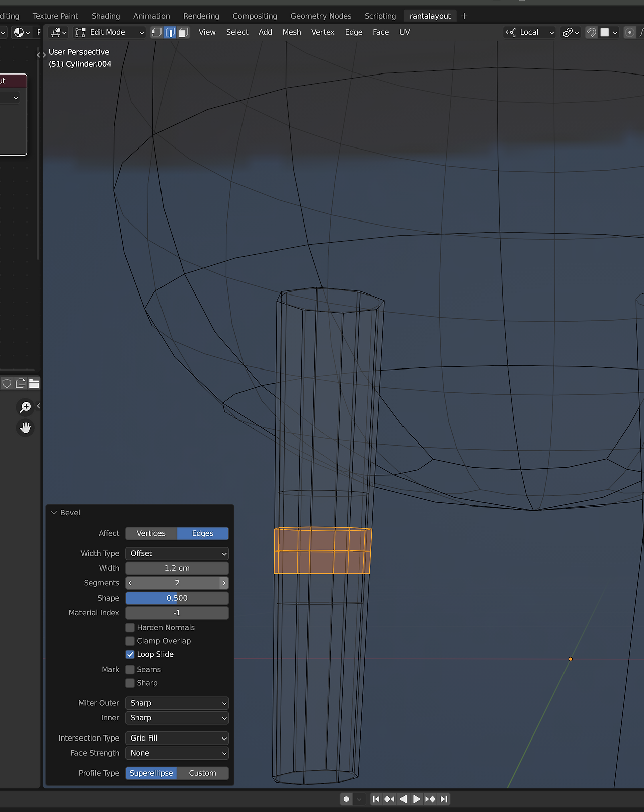The width and height of the screenshot is (644, 812).
Task: Toggle proportional editing icon
Action: point(629,32)
